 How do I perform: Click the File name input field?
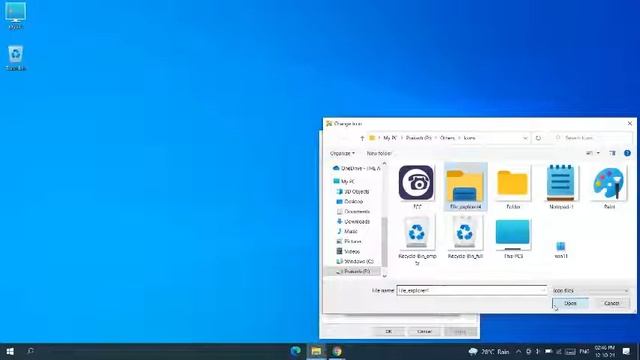pos(471,290)
